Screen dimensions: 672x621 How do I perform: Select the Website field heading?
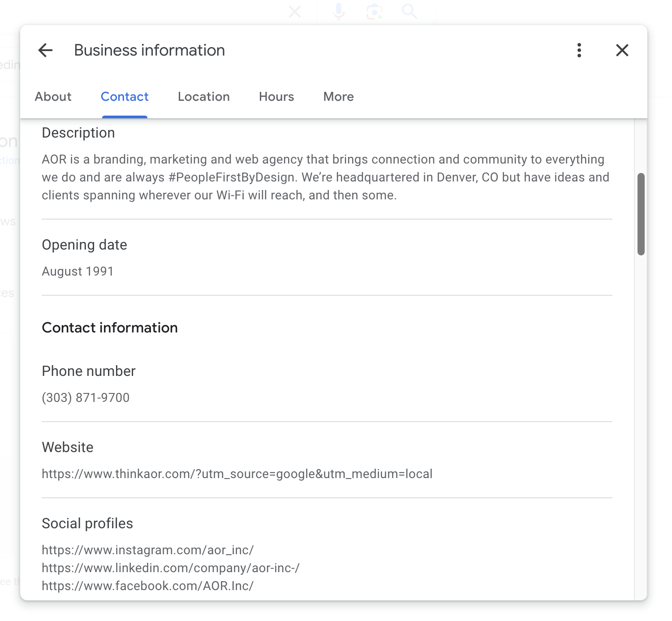68,448
